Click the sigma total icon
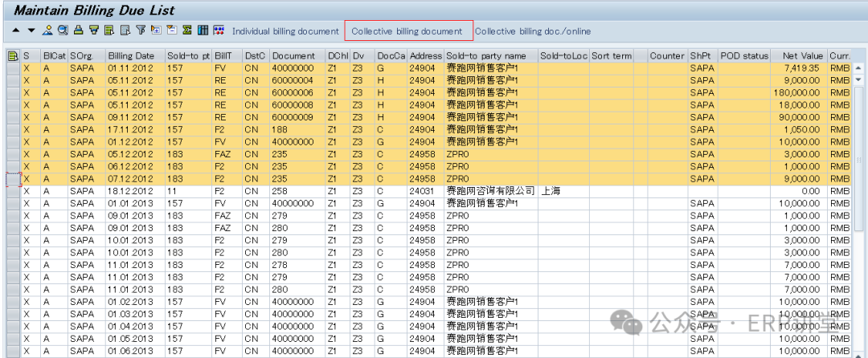 pyautogui.click(x=186, y=31)
